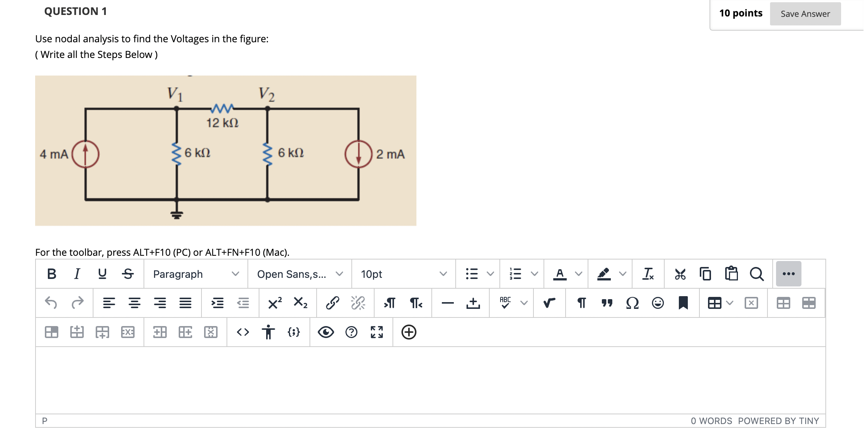Undo the last edit
The image size is (868, 439).
pos(51,303)
